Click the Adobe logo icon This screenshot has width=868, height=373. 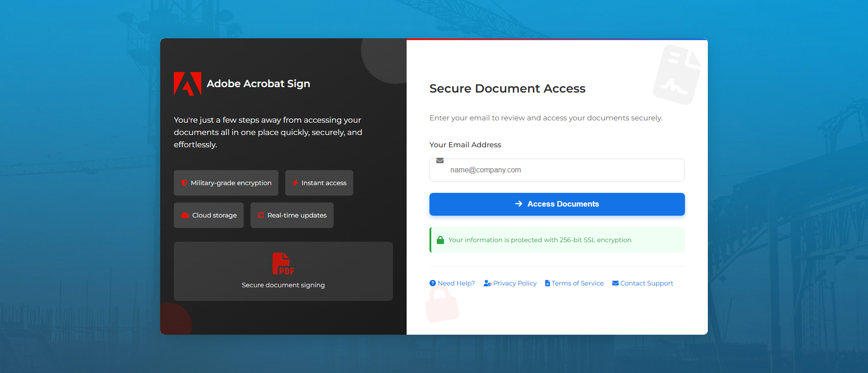[x=188, y=83]
